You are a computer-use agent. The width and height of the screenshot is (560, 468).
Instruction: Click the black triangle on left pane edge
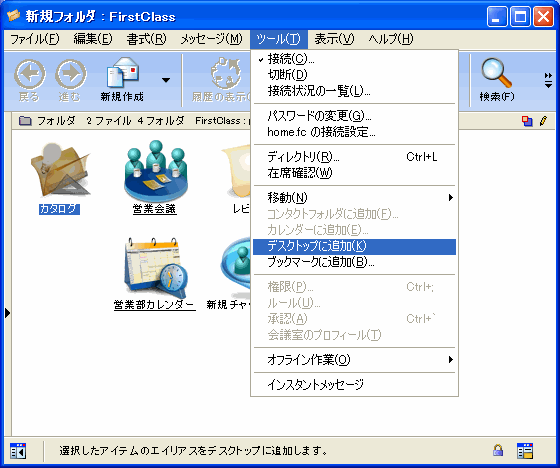click(x=8, y=313)
